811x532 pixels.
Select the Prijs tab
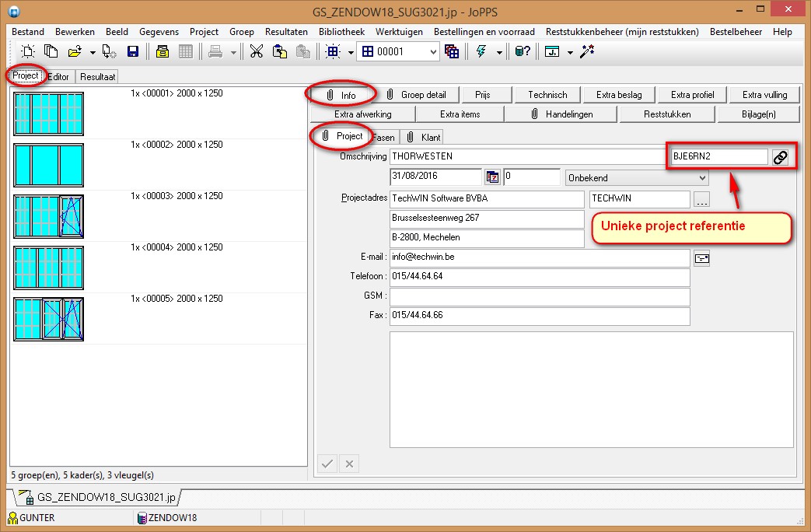(x=486, y=95)
